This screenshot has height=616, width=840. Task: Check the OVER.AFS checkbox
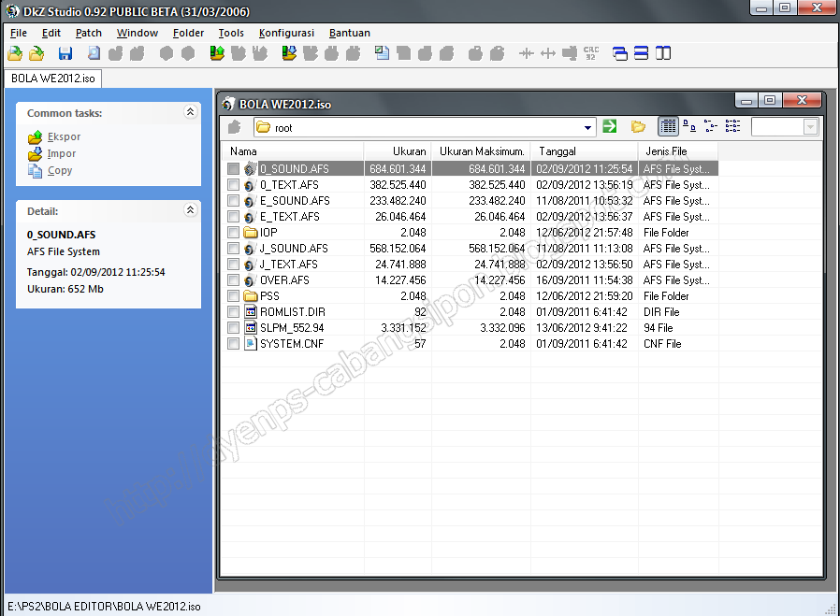[x=233, y=279]
